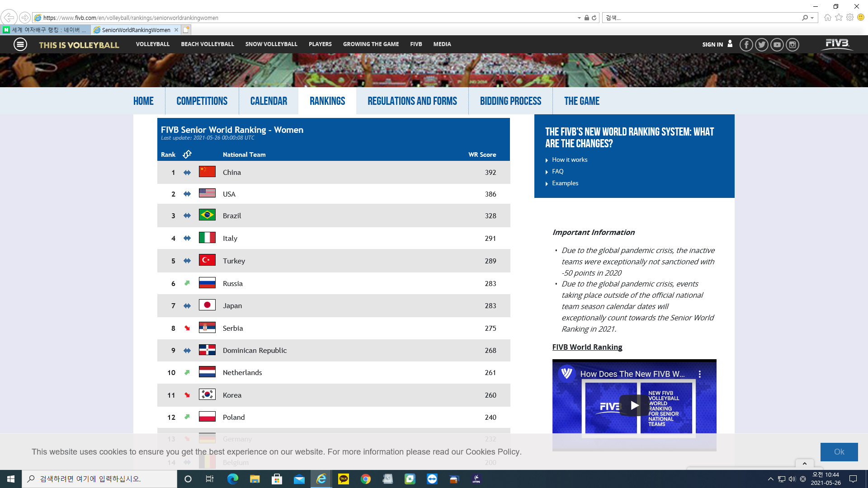Open video options three-dot menu
The width and height of the screenshot is (868, 488).
point(700,374)
